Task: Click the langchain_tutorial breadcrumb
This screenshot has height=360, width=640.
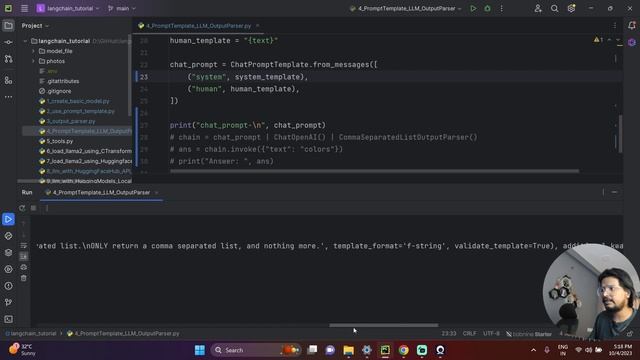Action: point(31,333)
